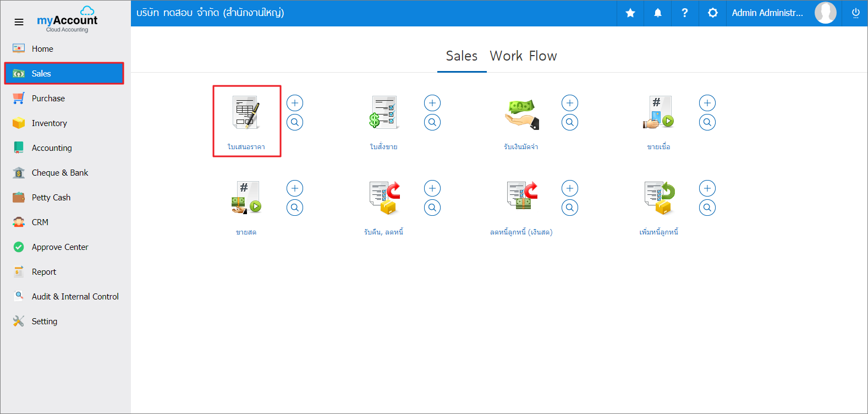Screen dimensions: 868x414
Task: Open the รับคืน, ลดหนี้ return icon
Action: (384, 198)
